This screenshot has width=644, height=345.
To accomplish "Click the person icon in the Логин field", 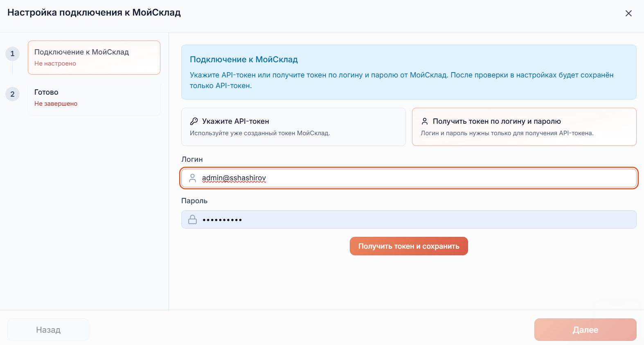I will [x=192, y=178].
